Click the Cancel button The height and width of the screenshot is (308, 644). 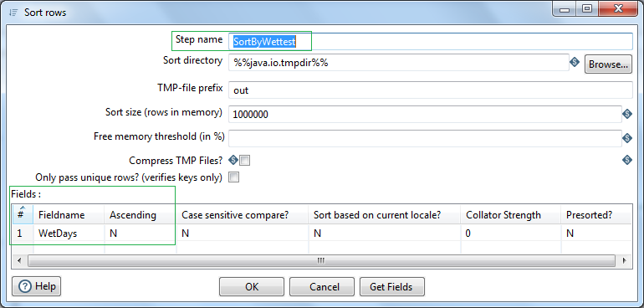[322, 286]
